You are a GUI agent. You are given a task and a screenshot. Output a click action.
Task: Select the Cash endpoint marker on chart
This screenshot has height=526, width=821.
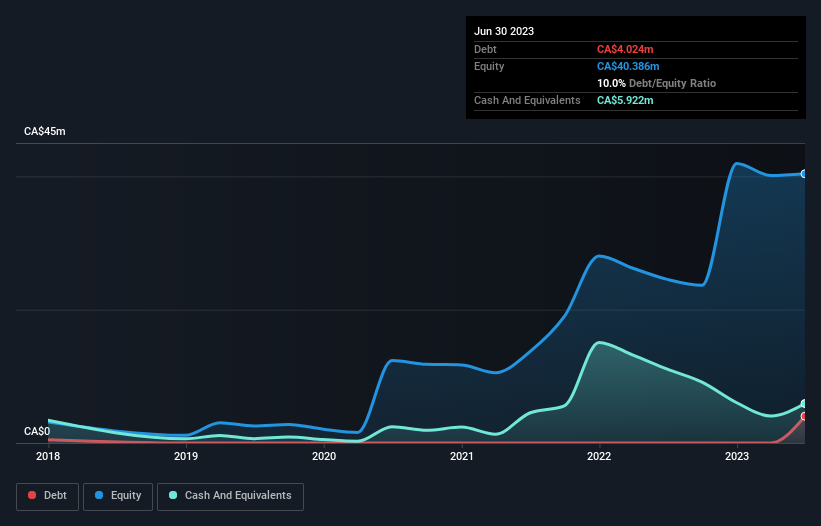(804, 404)
